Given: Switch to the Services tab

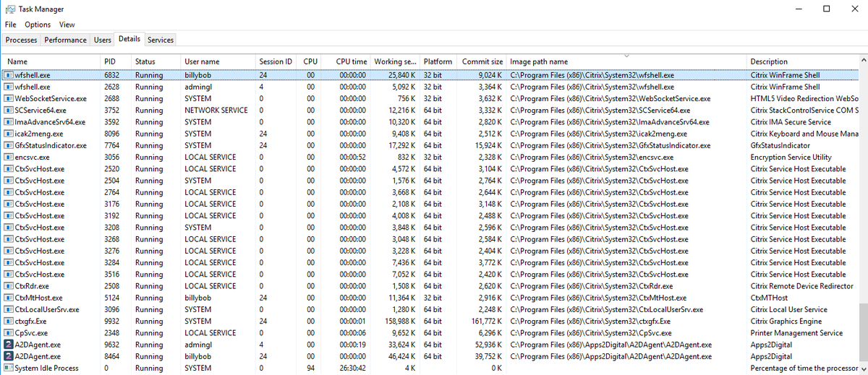Looking at the screenshot, I should click(161, 40).
